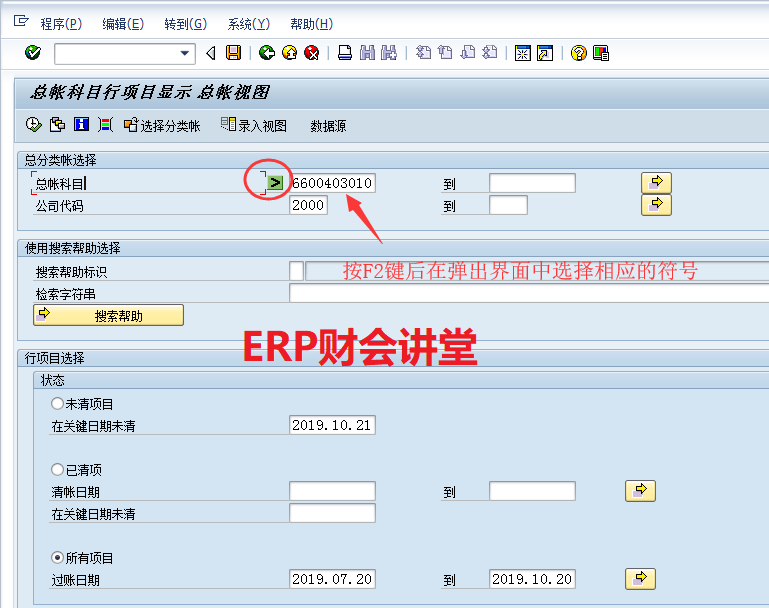Click the key date field 2019.10.21
Image resolution: width=769 pixels, height=608 pixels.
tap(333, 425)
